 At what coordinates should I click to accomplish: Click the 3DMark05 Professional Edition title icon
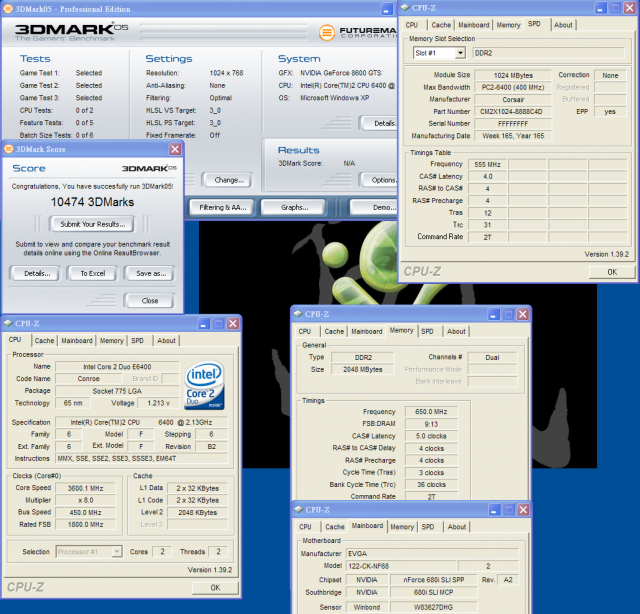tap(8, 9)
